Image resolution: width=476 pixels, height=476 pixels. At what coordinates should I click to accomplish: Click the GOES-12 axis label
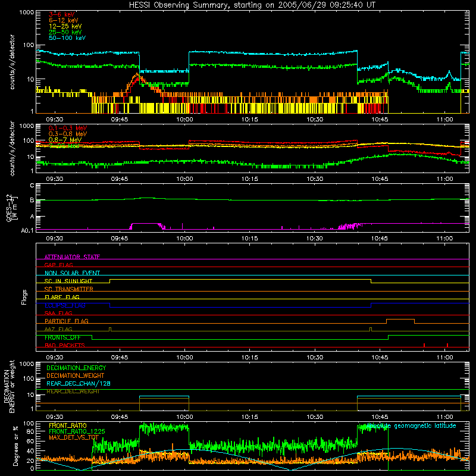point(12,208)
